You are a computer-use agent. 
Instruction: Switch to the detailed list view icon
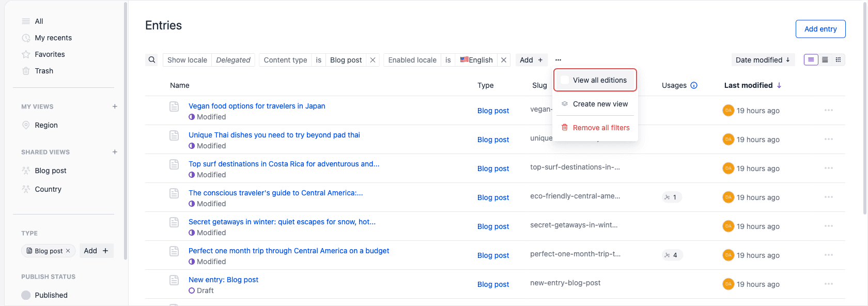tap(811, 60)
